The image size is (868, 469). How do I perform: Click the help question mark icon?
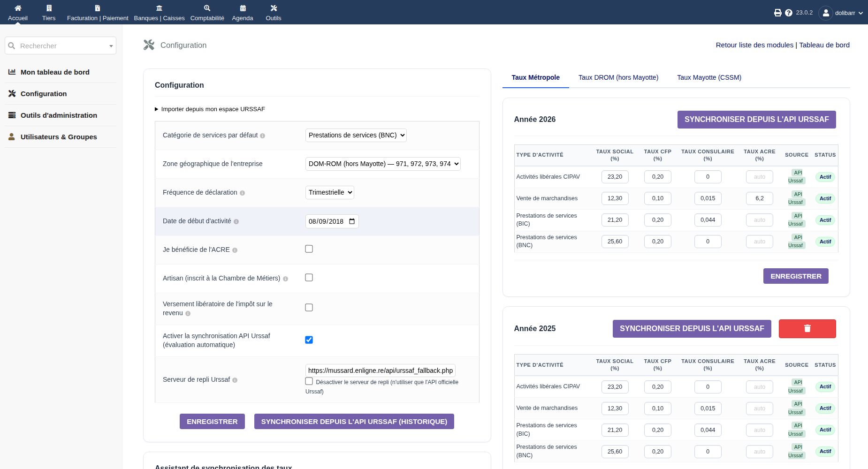pyautogui.click(x=789, y=13)
